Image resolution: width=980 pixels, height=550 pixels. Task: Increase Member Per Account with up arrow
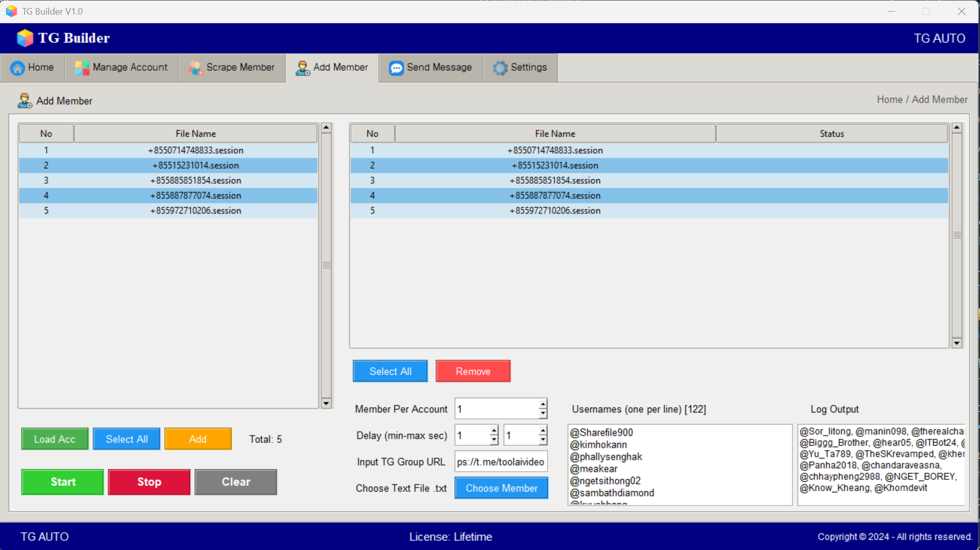(542, 404)
